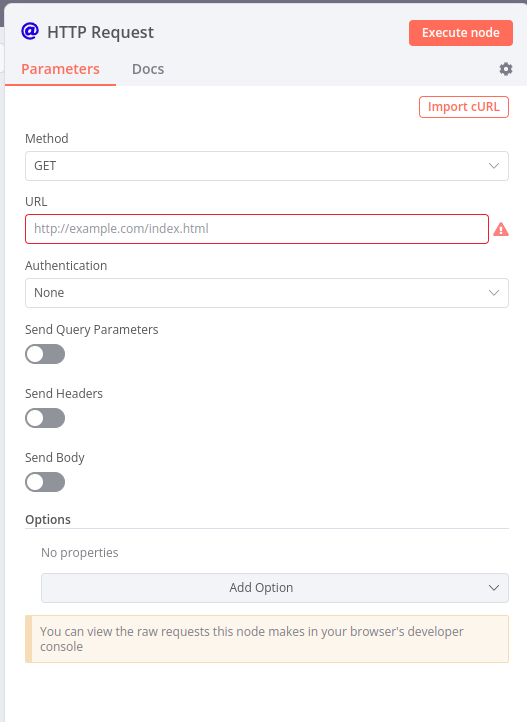
Task: Expand the Authentication dropdown set to None
Action: coord(267,293)
